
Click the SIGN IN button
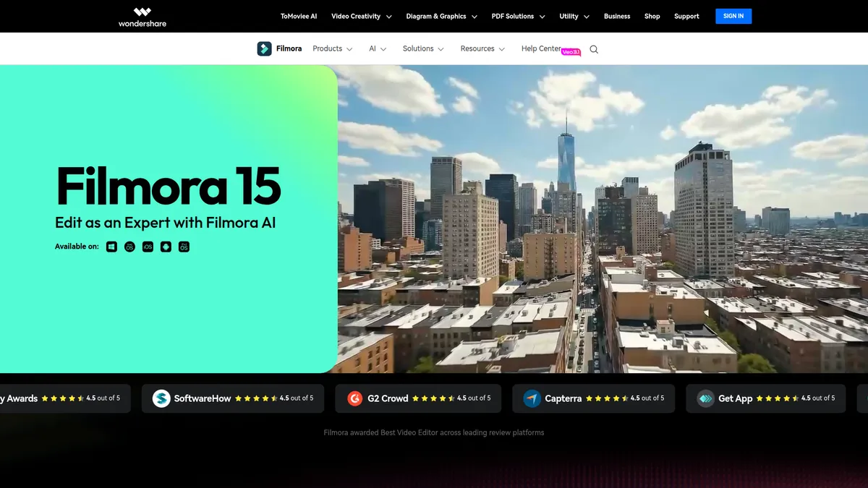click(x=733, y=16)
